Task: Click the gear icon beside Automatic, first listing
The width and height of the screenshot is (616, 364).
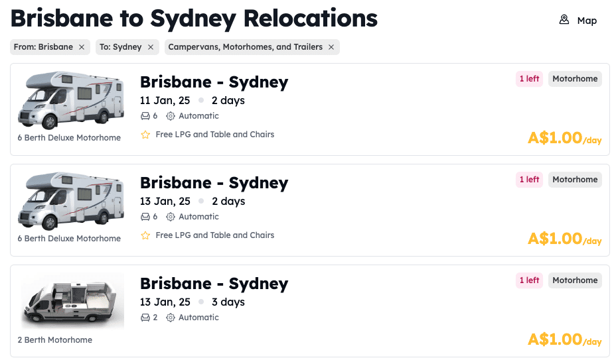Action: (x=171, y=116)
